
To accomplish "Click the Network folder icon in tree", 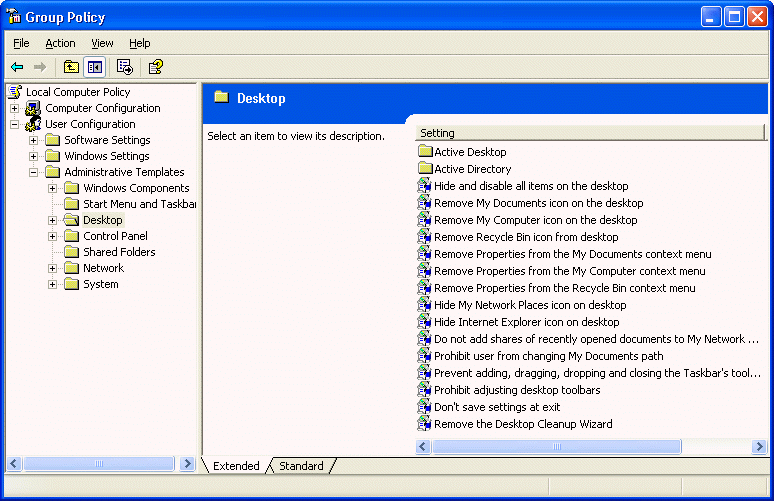I will coord(72,268).
